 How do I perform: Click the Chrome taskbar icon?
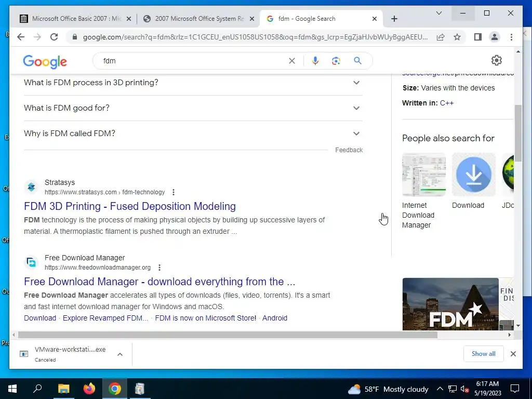point(115,389)
